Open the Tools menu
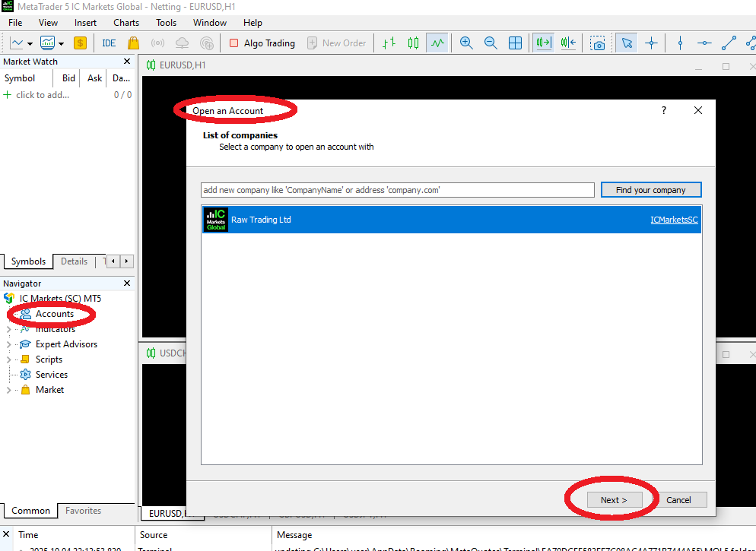The height and width of the screenshot is (551, 756). [x=166, y=22]
